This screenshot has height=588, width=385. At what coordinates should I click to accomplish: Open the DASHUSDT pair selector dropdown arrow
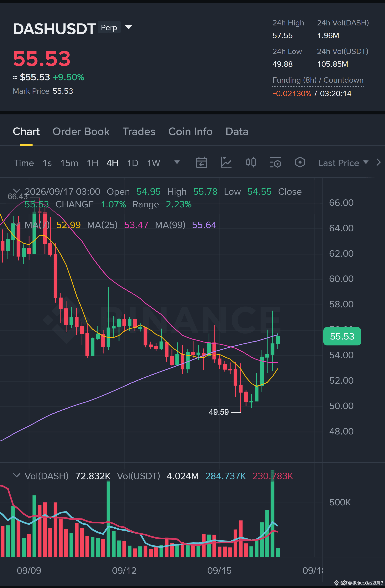[129, 27]
